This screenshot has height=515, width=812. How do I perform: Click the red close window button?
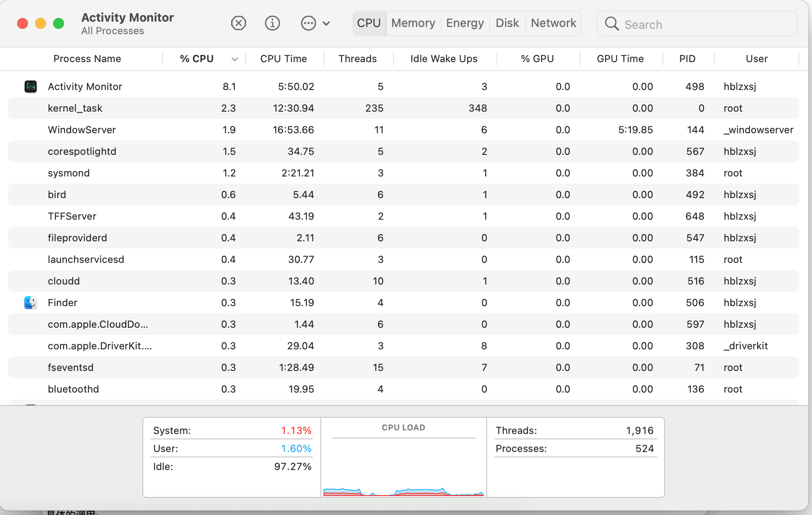(23, 23)
